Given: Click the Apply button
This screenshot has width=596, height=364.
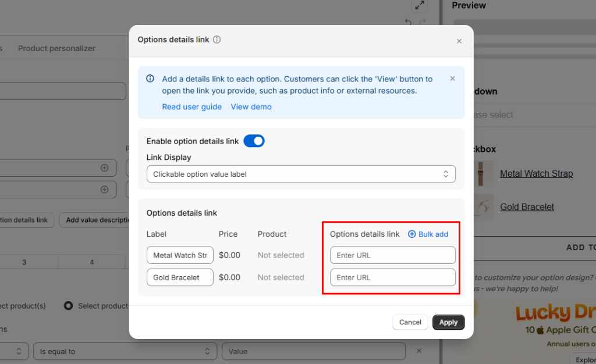Looking at the screenshot, I should (448, 322).
